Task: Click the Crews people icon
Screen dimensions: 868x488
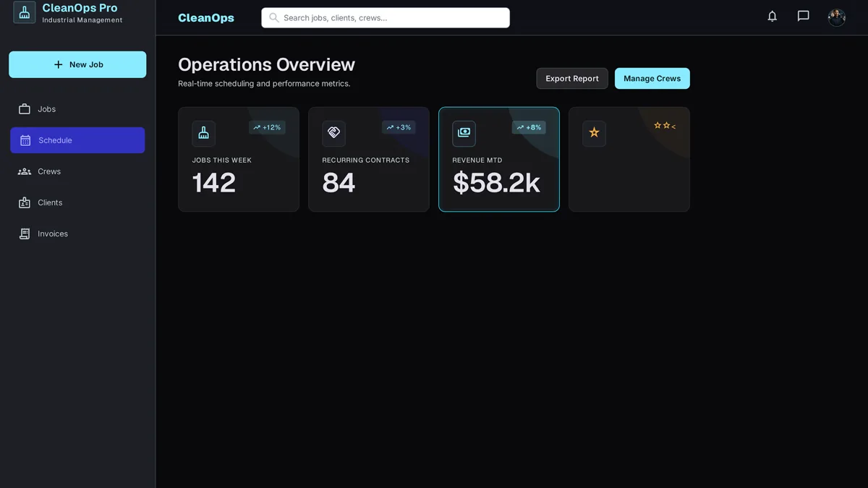Action: pos(25,171)
